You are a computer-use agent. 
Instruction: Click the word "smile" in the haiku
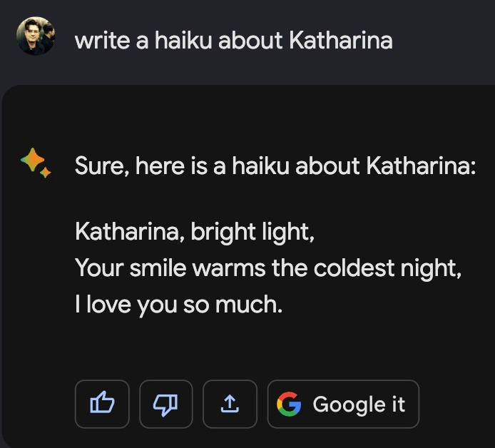pos(150,268)
